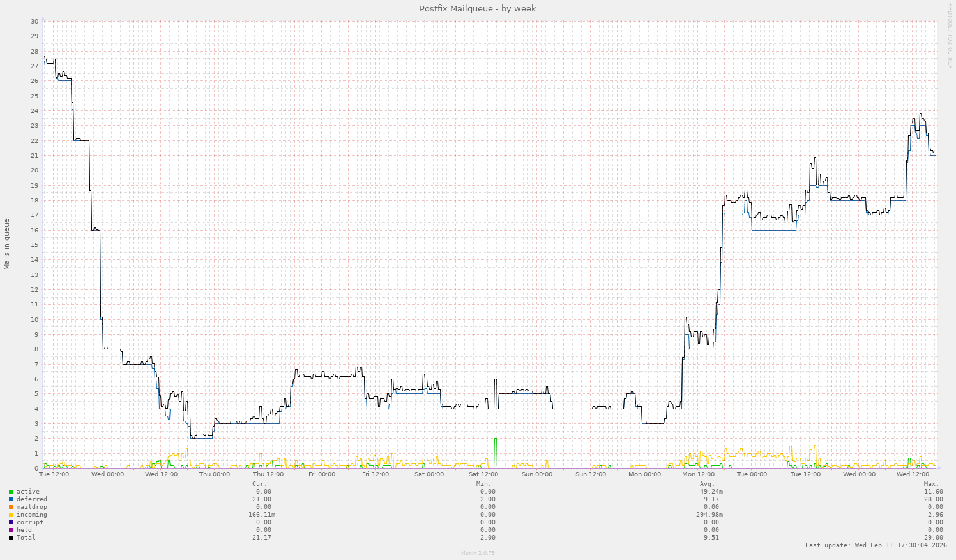The width and height of the screenshot is (956, 560).
Task: Select the active legend label text
Action: click(27, 491)
